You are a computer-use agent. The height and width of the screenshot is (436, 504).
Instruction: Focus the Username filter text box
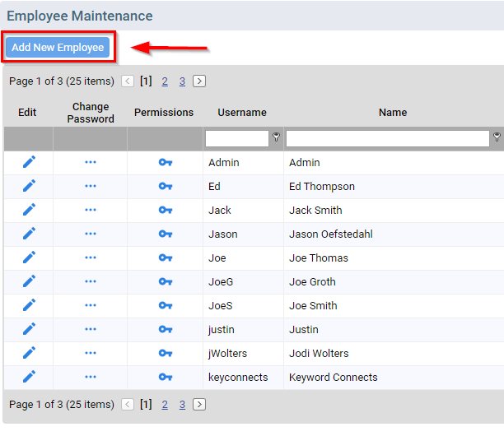click(237, 138)
